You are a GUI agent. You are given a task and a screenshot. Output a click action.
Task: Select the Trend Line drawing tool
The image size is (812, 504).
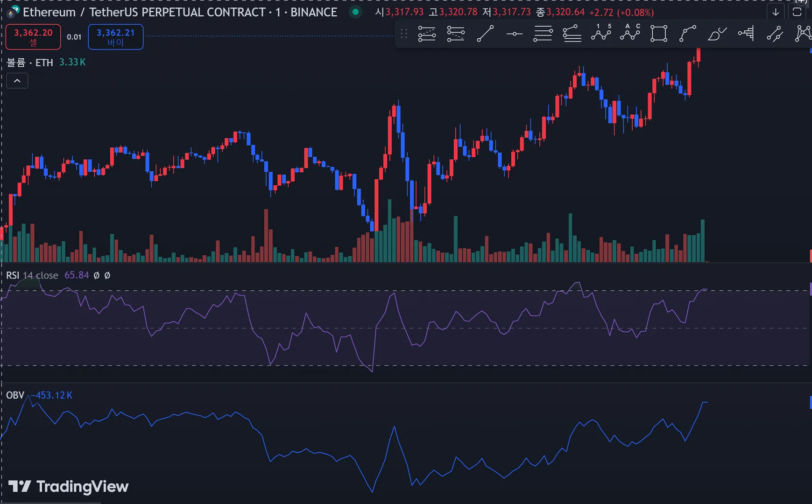[485, 34]
